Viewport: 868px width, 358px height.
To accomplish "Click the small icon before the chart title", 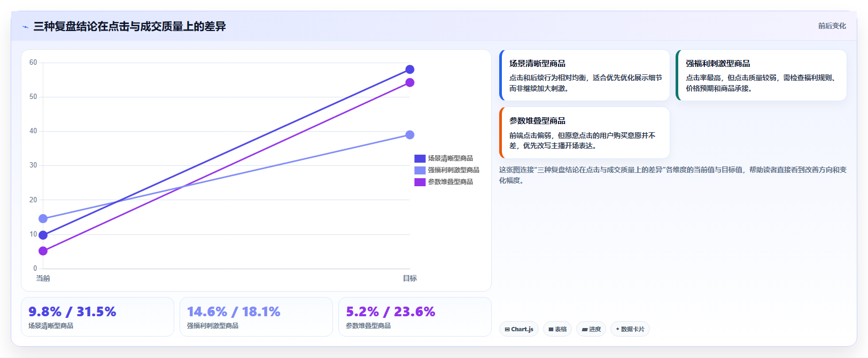I will [25, 27].
